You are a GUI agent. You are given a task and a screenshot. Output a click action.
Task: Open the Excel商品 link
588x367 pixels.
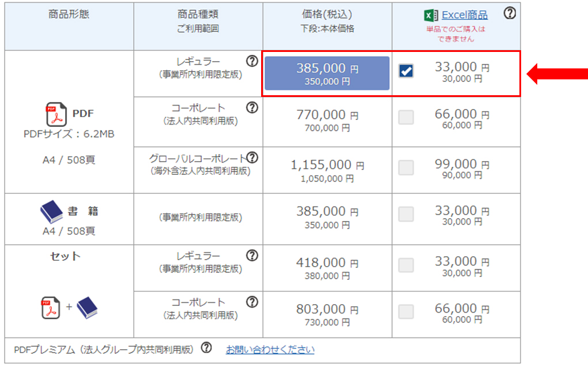[x=464, y=15]
